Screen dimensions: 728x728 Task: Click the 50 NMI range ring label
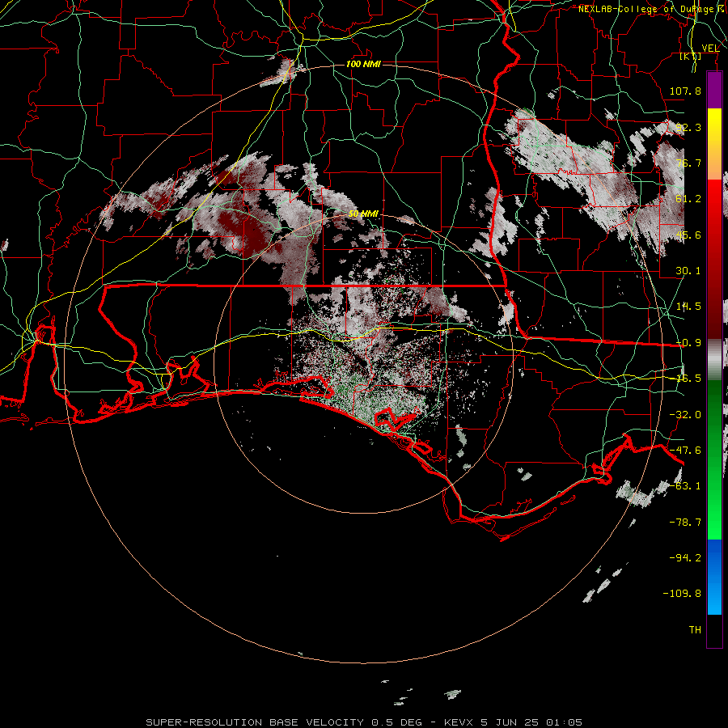point(363,214)
